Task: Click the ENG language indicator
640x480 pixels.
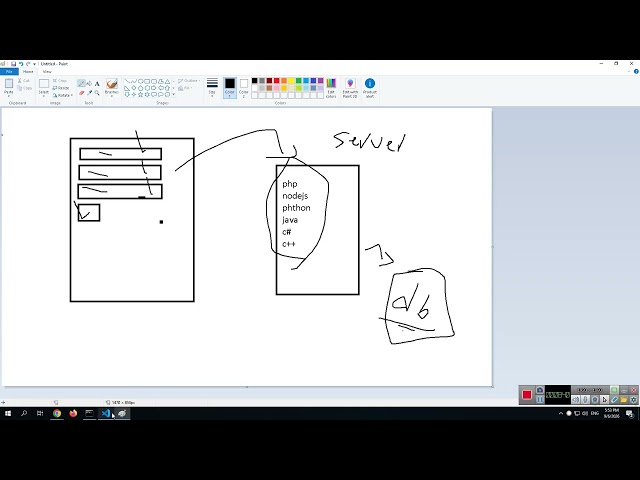Action: tap(595, 413)
